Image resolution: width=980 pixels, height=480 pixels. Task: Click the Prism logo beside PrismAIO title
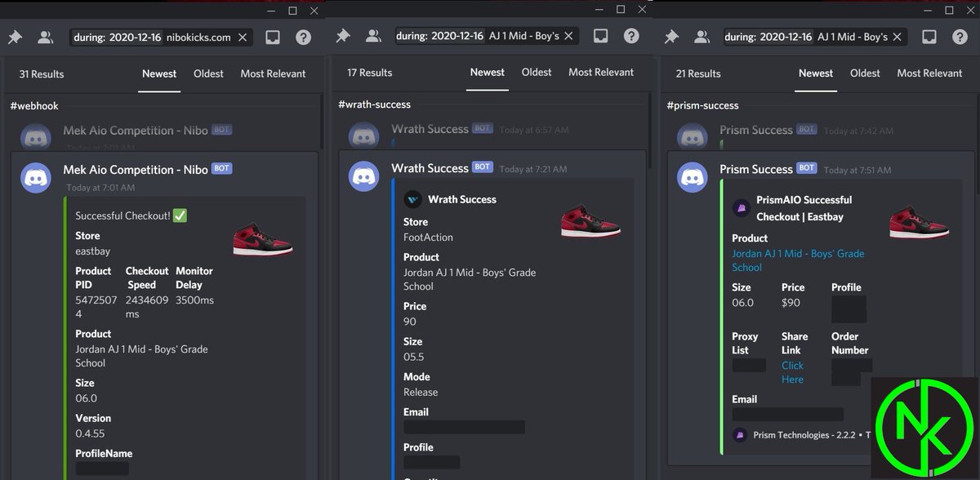[x=741, y=207]
